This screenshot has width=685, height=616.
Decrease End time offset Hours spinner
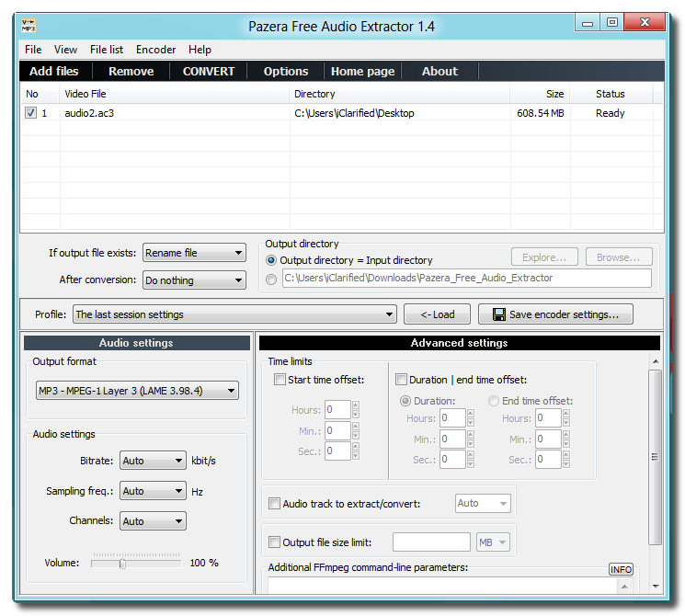click(x=566, y=422)
